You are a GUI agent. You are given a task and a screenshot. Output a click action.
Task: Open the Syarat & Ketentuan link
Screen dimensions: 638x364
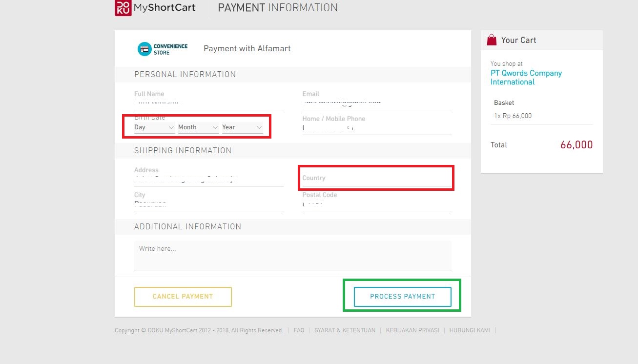[x=345, y=330]
